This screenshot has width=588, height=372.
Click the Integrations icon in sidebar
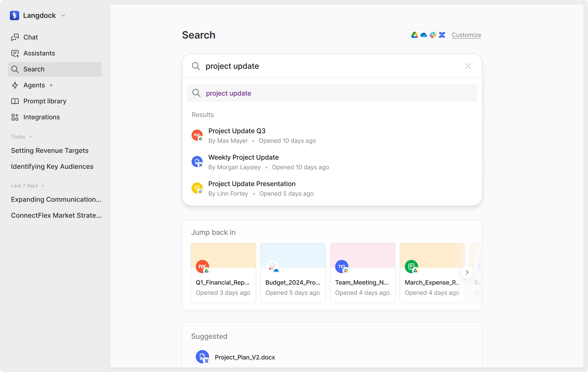click(x=15, y=117)
